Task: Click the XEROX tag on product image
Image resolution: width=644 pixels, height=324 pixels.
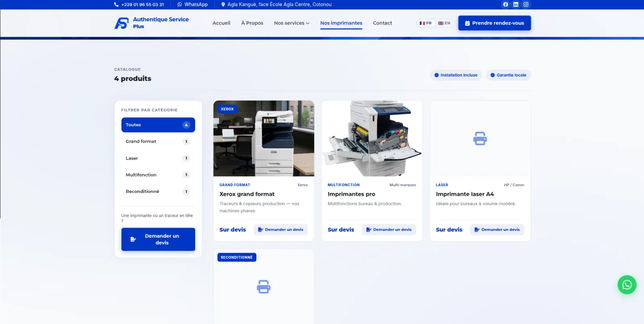Action: (227, 109)
